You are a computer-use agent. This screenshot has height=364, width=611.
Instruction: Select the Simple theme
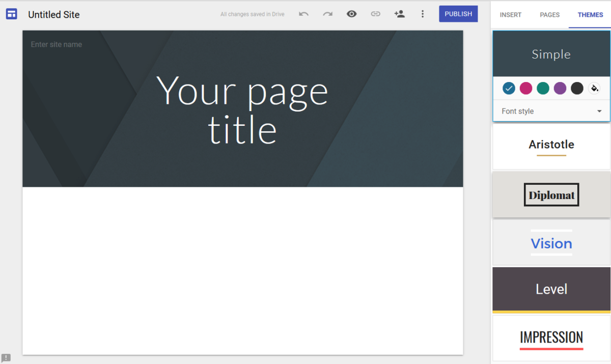[551, 54]
